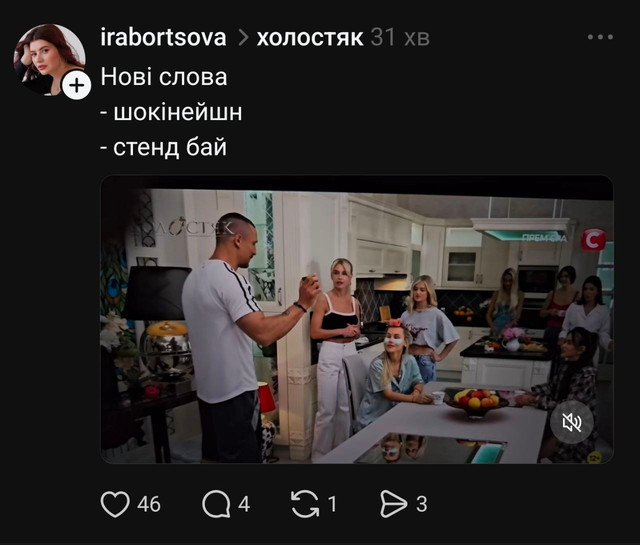Click the reply count 4

(x=244, y=504)
